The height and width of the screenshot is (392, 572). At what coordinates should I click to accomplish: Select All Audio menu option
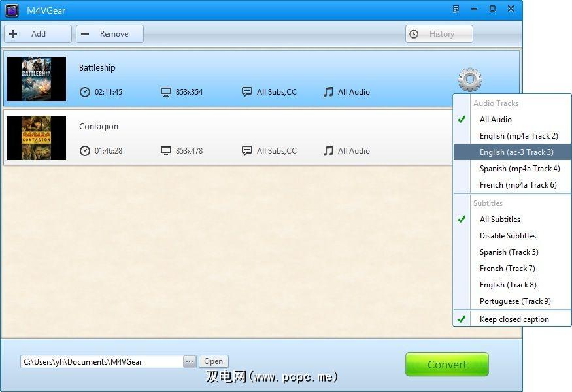[x=512, y=120]
